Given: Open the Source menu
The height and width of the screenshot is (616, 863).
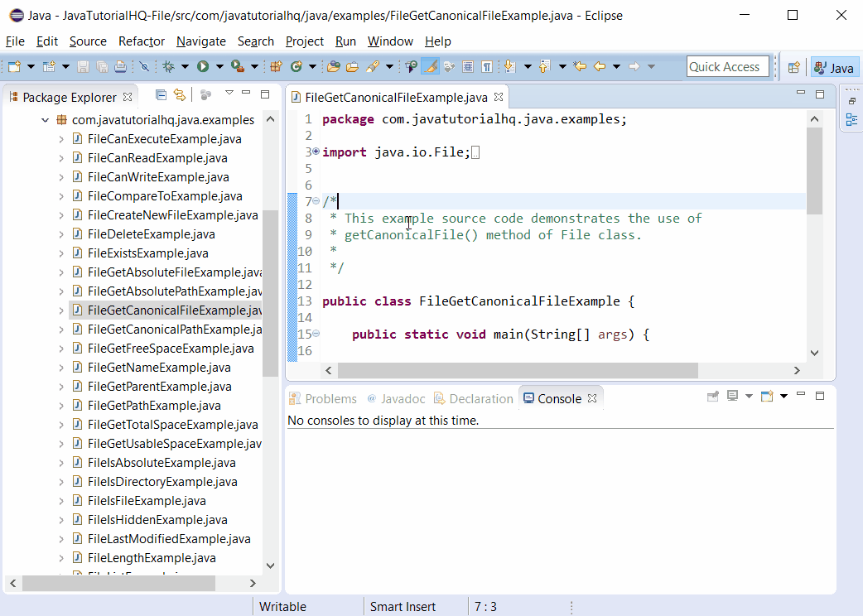Looking at the screenshot, I should [86, 41].
